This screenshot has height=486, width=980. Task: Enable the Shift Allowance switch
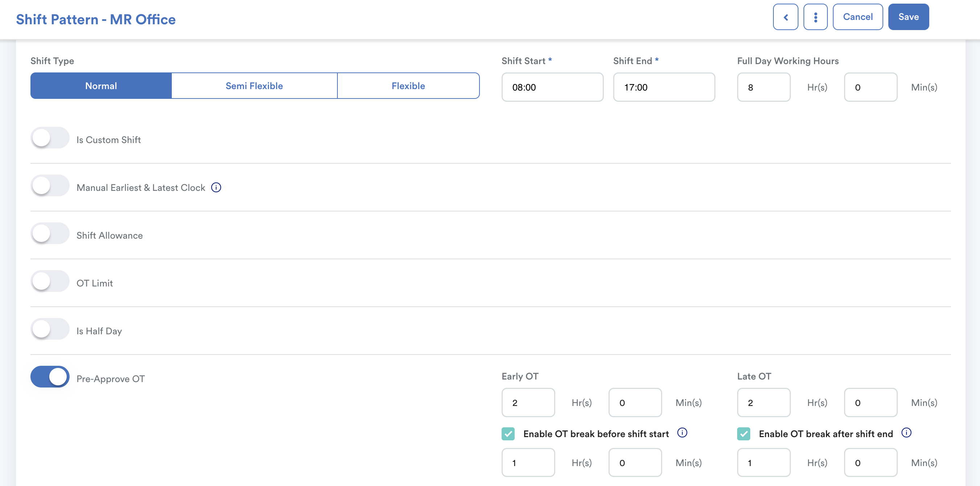tap(50, 234)
